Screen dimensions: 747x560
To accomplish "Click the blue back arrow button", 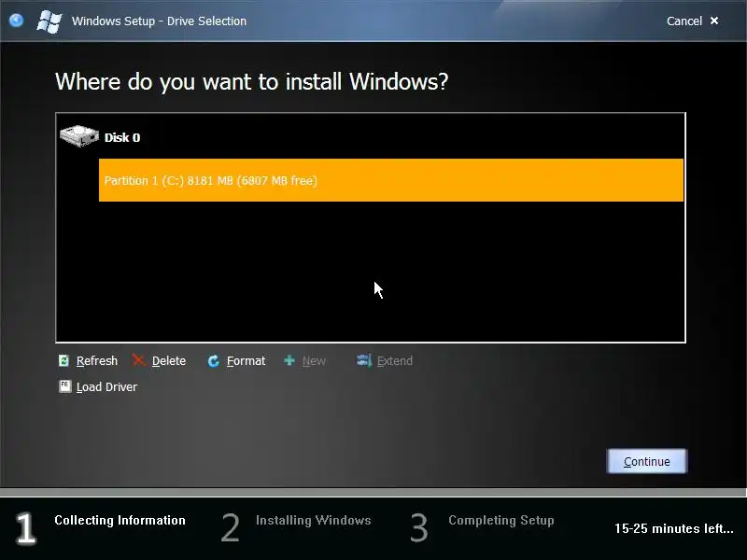I will (16, 21).
